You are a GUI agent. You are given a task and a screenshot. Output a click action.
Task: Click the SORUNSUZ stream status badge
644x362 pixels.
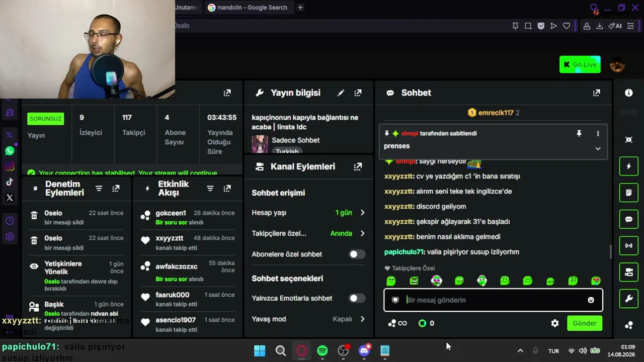46,119
